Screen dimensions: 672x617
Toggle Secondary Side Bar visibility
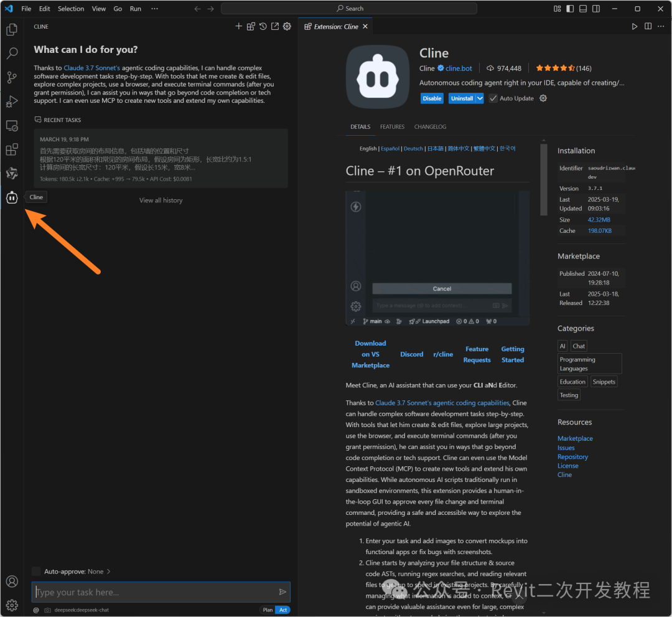pos(596,9)
